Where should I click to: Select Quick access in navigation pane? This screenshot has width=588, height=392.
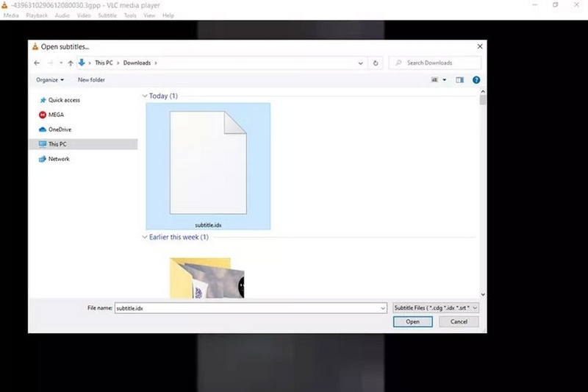point(60,100)
